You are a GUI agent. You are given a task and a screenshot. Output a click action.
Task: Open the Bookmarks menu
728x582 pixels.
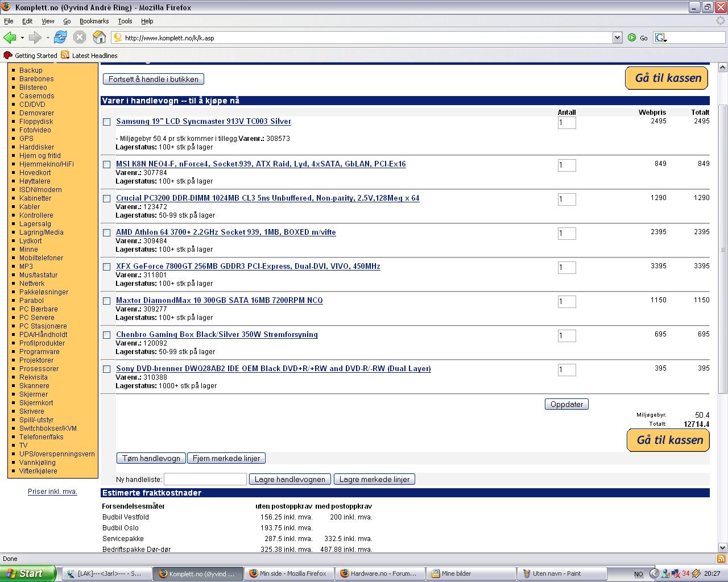(94, 21)
